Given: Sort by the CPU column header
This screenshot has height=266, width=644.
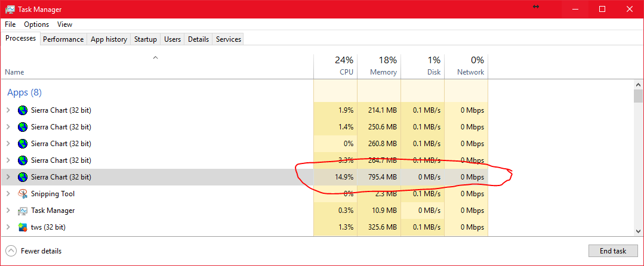Looking at the screenshot, I should [x=335, y=66].
